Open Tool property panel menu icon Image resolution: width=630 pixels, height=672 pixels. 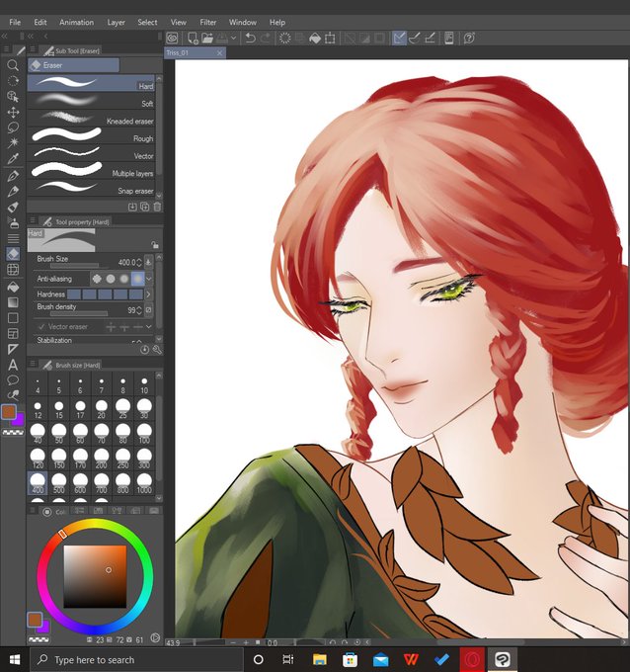point(33,220)
